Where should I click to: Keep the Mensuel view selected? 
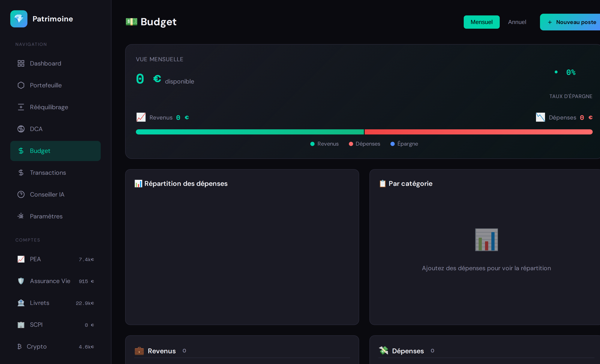click(x=481, y=22)
